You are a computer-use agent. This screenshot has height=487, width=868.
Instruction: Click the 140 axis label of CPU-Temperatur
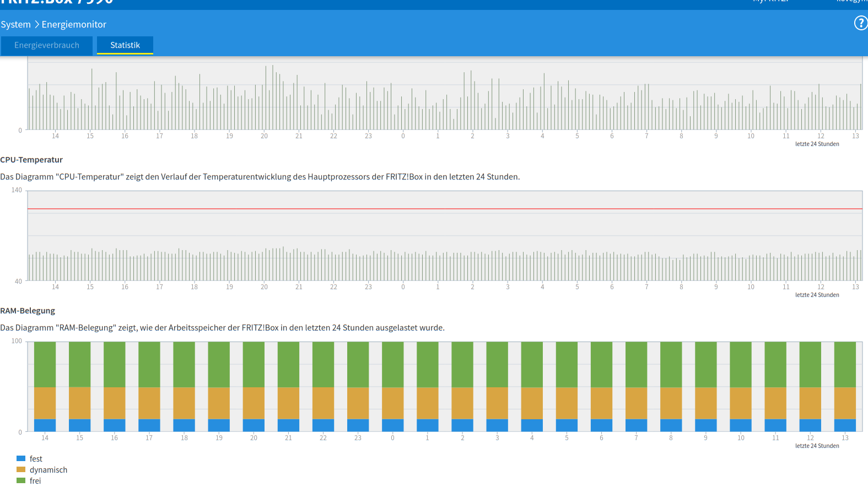pos(17,190)
